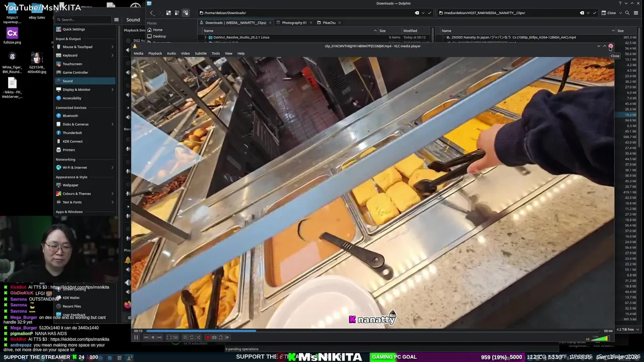Expand Wi-Fi & Internet submenu arrow

(x=112, y=167)
